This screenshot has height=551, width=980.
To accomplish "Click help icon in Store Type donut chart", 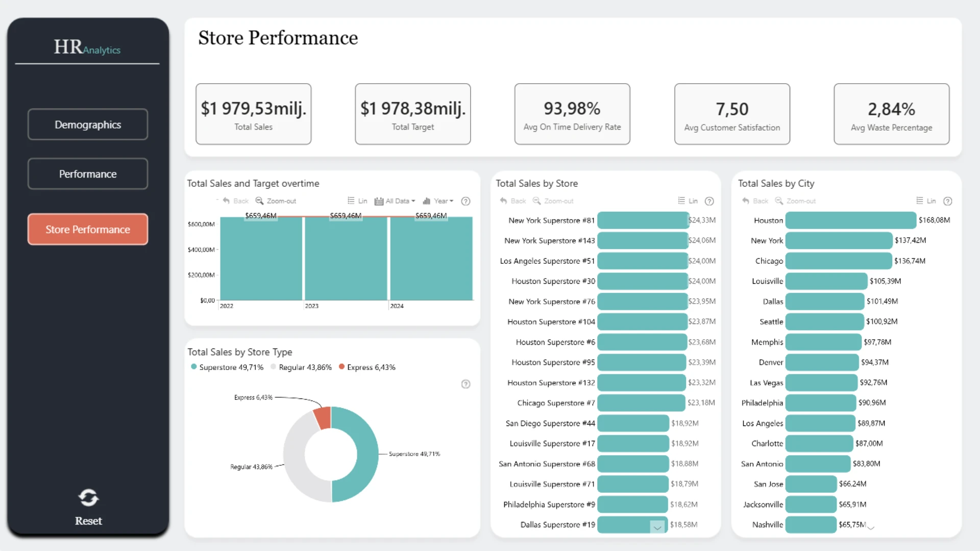I will [x=465, y=384].
